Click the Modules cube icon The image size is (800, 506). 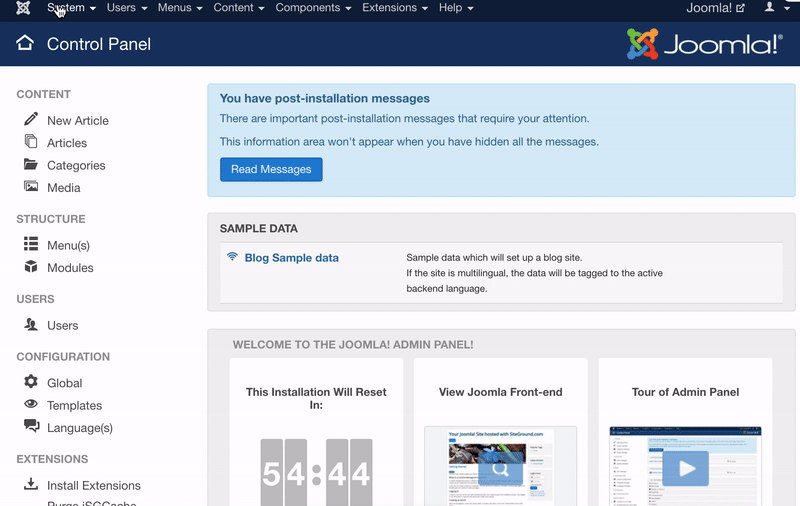pos(31,266)
